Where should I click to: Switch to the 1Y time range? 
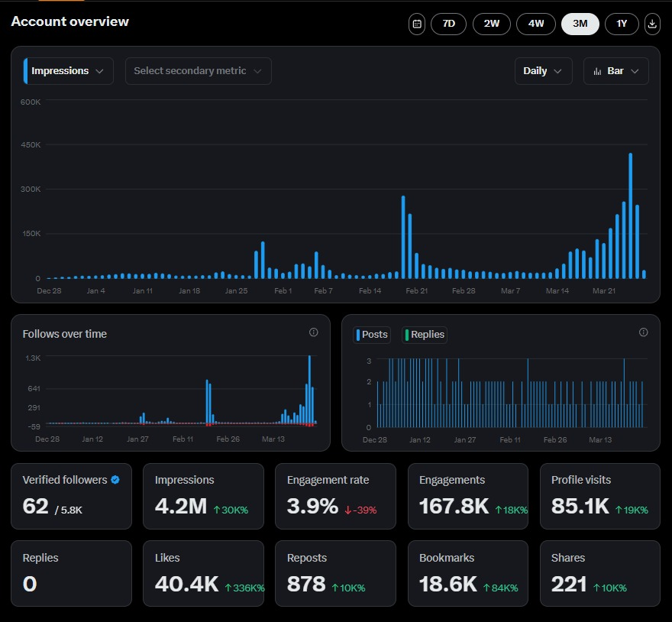pos(622,24)
